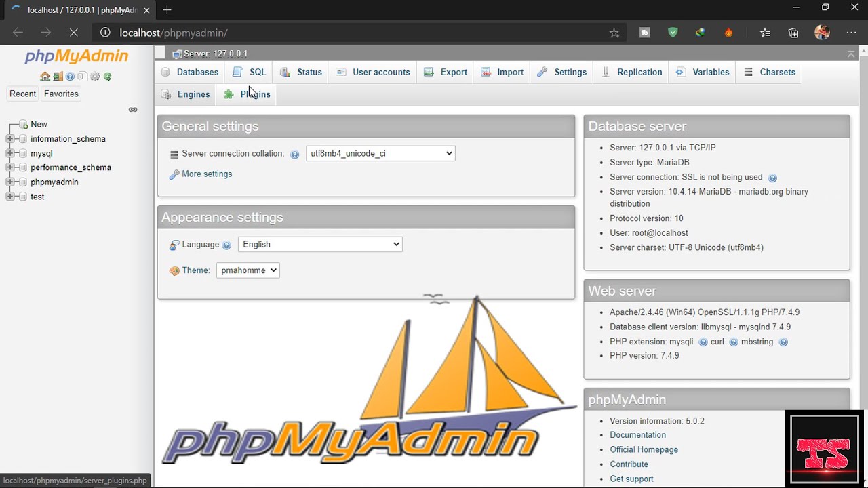This screenshot has width=868, height=488.
Task: Open the Language dropdown
Action: tap(320, 245)
